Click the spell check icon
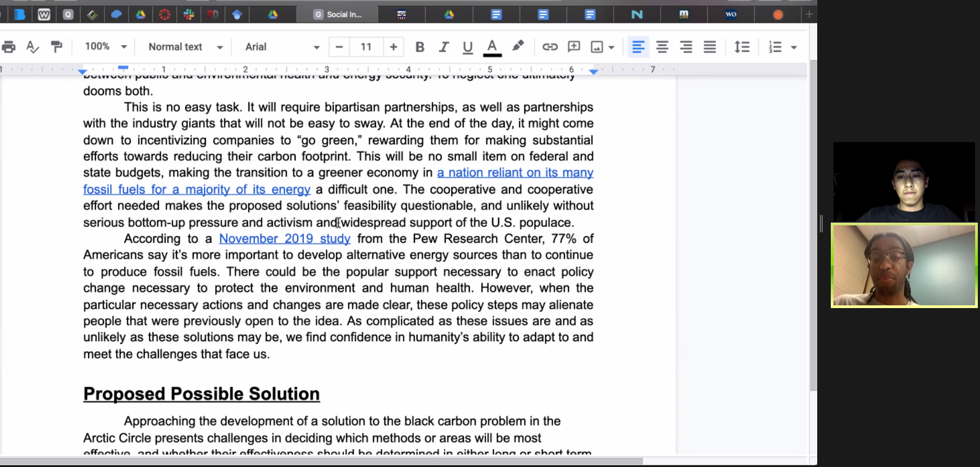 (33, 47)
